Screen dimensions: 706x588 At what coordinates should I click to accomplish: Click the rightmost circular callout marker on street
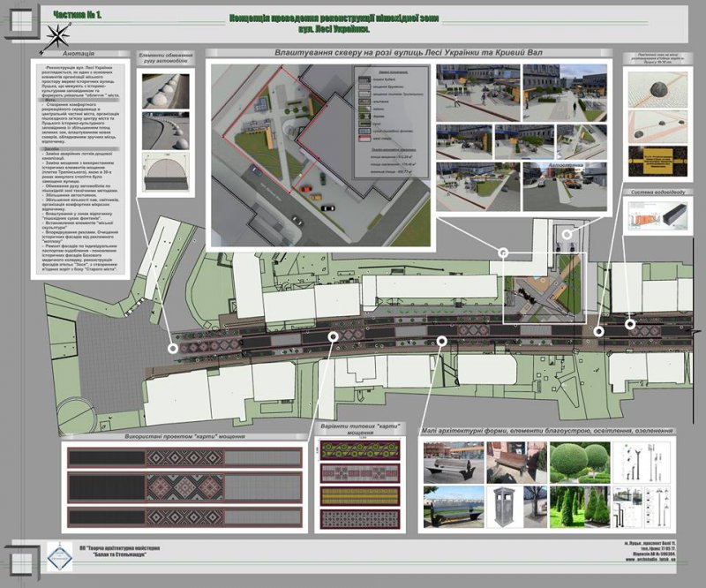pyautogui.click(x=630, y=324)
